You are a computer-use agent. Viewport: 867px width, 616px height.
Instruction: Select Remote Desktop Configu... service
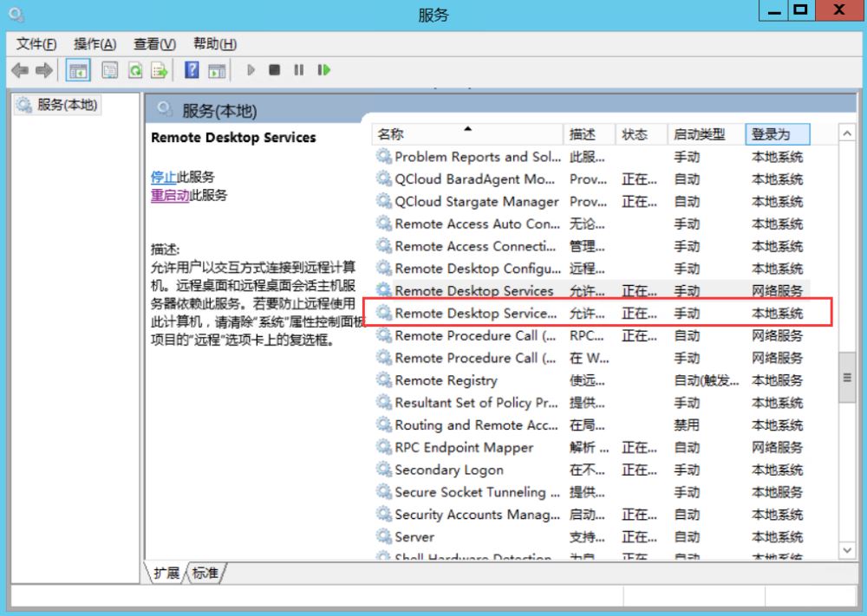591,269
